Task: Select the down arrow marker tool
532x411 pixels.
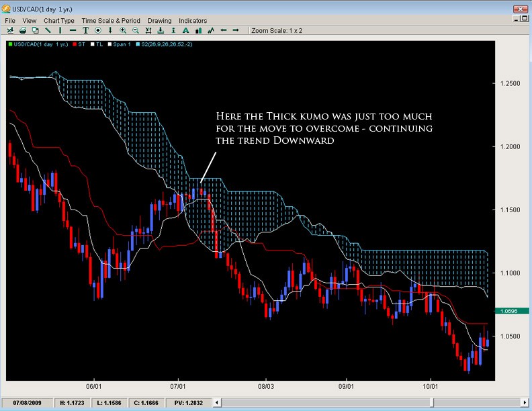Action: coord(110,30)
